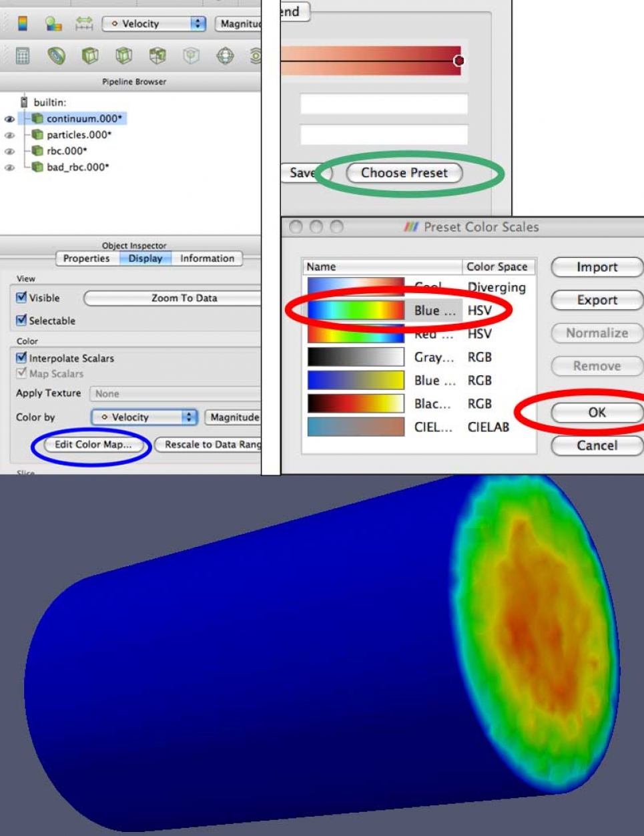Toggle Interpolate Scalars checkbox
644x836 pixels.
point(22,358)
